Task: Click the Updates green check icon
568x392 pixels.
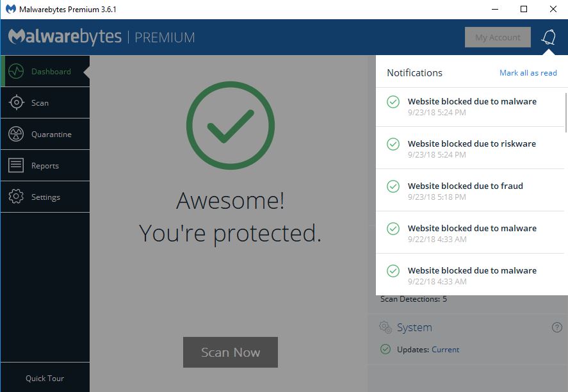Action: coord(385,349)
